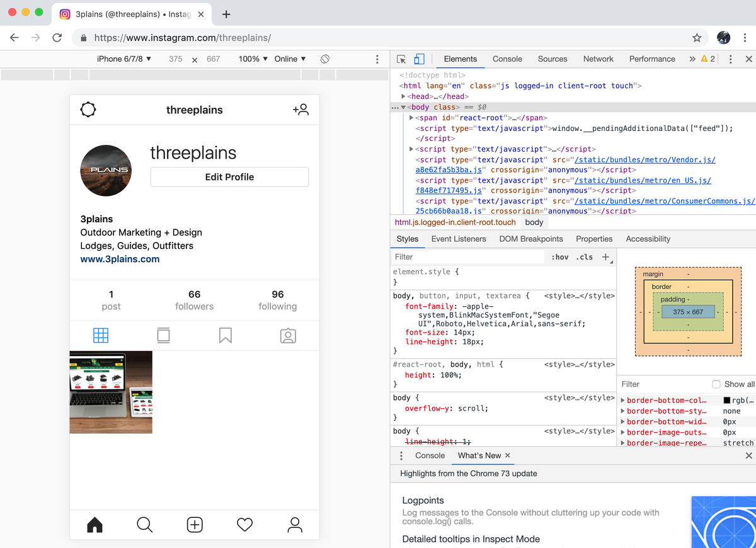Click the black border-bottom-color swatch
The image size is (756, 548).
727,401
